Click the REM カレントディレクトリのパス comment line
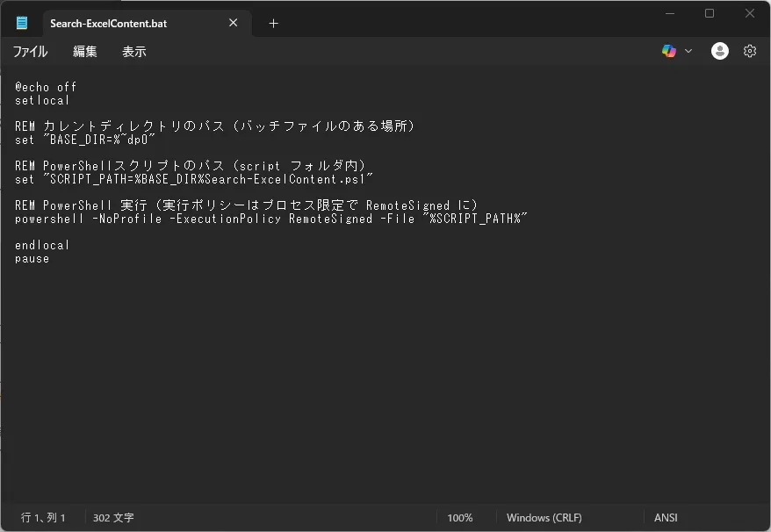Image resolution: width=771 pixels, height=532 pixels. (215, 126)
